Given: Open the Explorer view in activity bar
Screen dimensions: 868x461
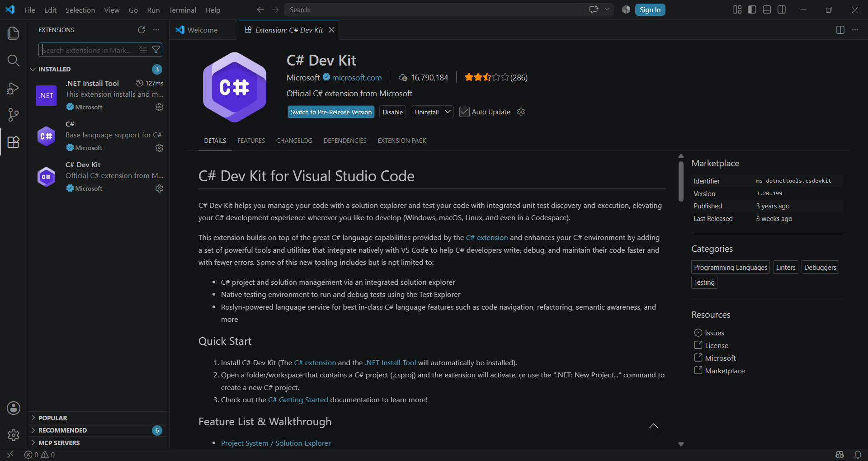Looking at the screenshot, I should click(14, 33).
